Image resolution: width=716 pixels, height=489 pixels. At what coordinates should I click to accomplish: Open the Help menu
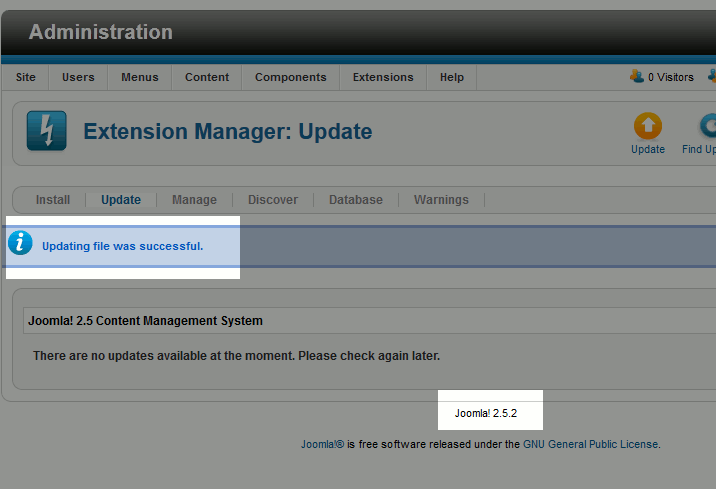pos(452,77)
